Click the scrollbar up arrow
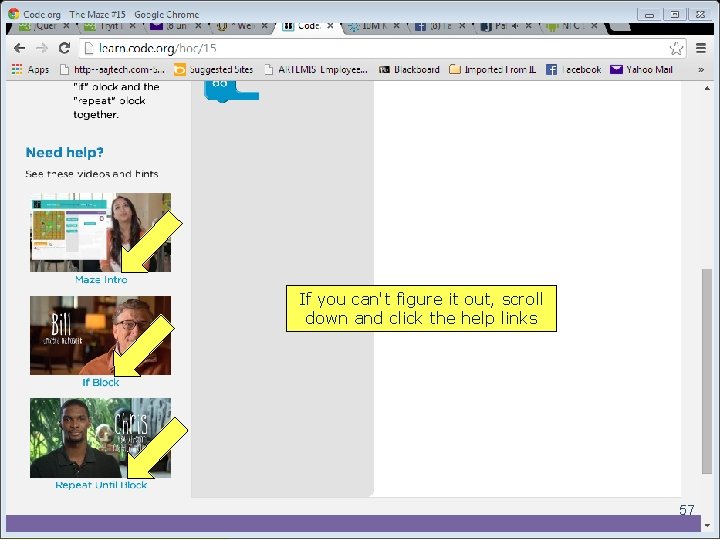720x540 pixels. [x=707, y=88]
